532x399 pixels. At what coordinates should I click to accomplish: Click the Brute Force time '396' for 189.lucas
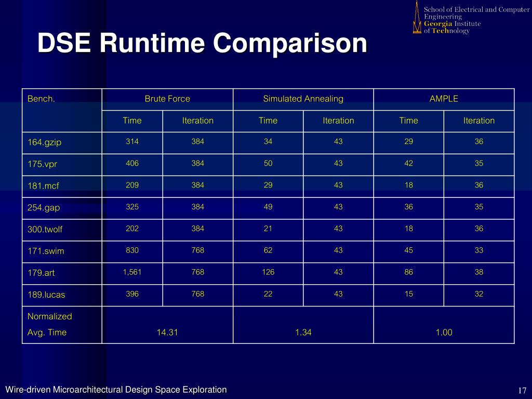tap(132, 294)
